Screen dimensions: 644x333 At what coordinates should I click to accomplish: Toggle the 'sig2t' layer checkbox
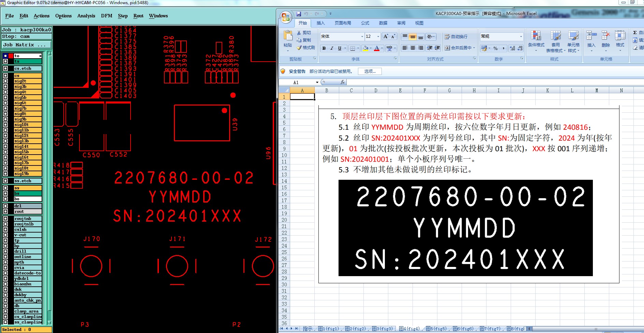[5, 81]
